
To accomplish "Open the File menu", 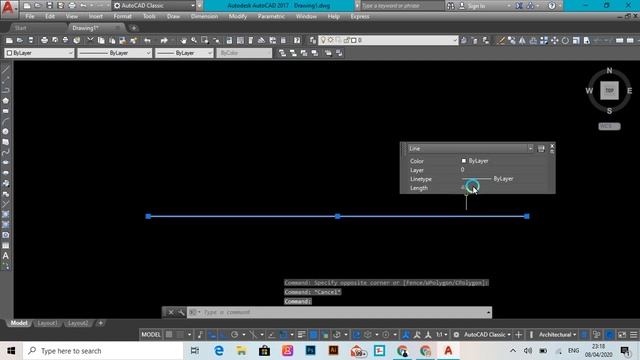I will point(30,17).
